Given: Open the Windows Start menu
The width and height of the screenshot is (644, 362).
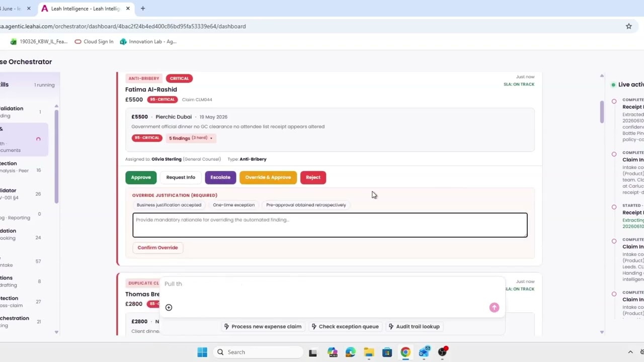Looking at the screenshot, I should [x=202, y=352].
